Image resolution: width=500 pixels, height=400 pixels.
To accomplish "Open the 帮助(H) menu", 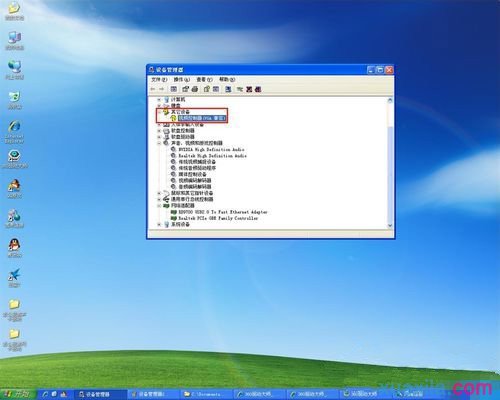I will (x=227, y=79).
